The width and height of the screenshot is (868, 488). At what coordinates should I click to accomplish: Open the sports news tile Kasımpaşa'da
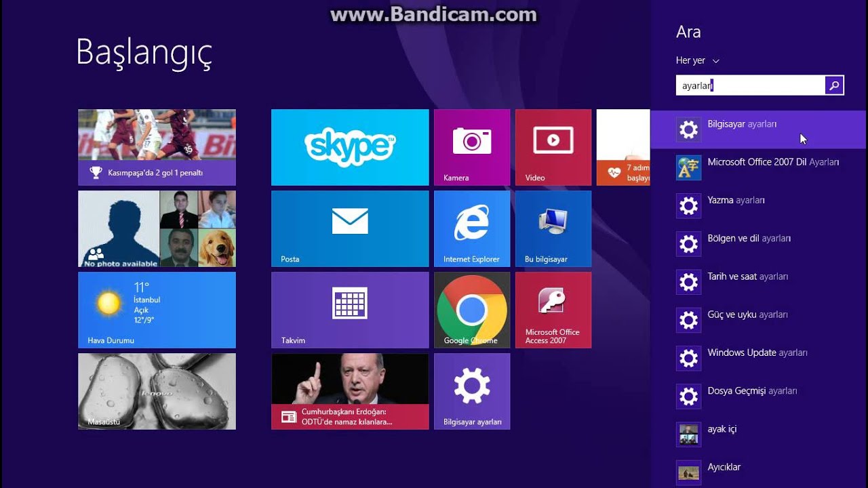coord(157,147)
